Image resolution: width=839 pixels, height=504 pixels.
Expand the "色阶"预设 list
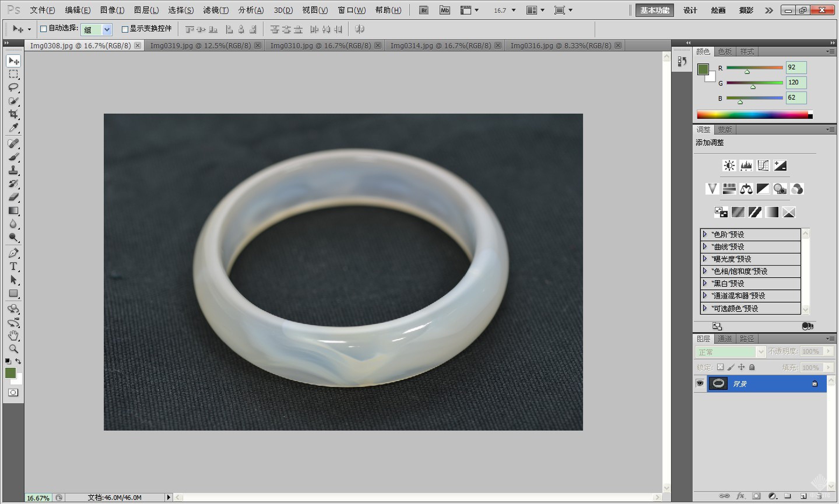(705, 234)
